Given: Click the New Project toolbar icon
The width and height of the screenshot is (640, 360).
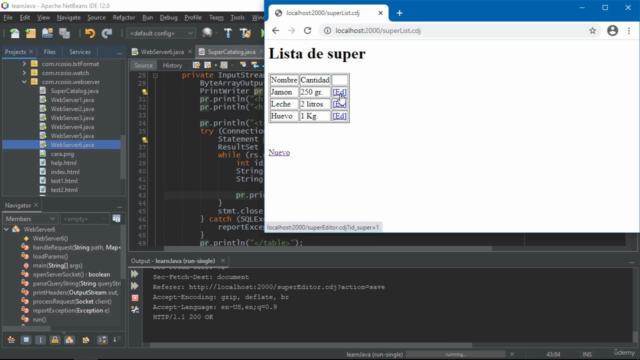Looking at the screenshot, I should [x=31, y=33].
